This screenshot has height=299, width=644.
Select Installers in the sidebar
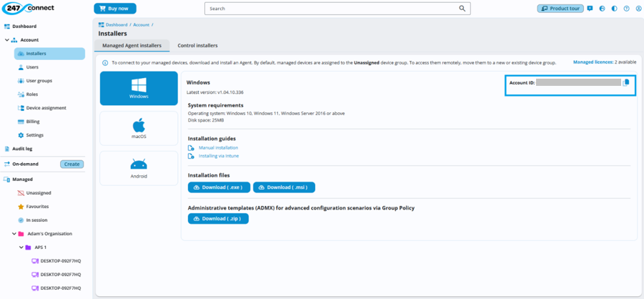(x=50, y=54)
